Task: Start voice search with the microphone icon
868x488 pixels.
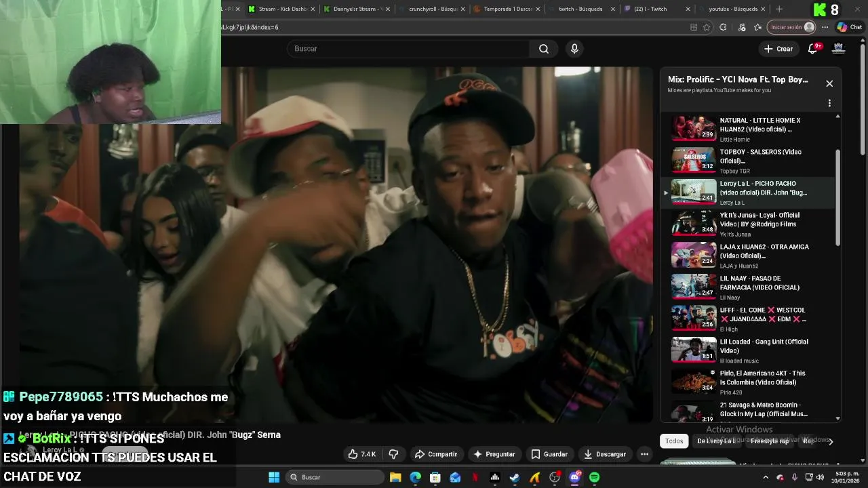Action: pyautogui.click(x=574, y=49)
